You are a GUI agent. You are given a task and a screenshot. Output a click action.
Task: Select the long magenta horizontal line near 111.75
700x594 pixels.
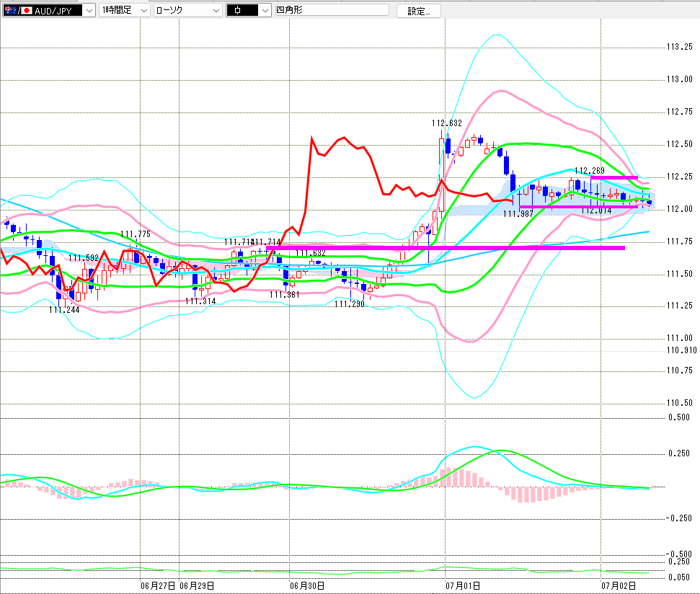[x=445, y=248]
